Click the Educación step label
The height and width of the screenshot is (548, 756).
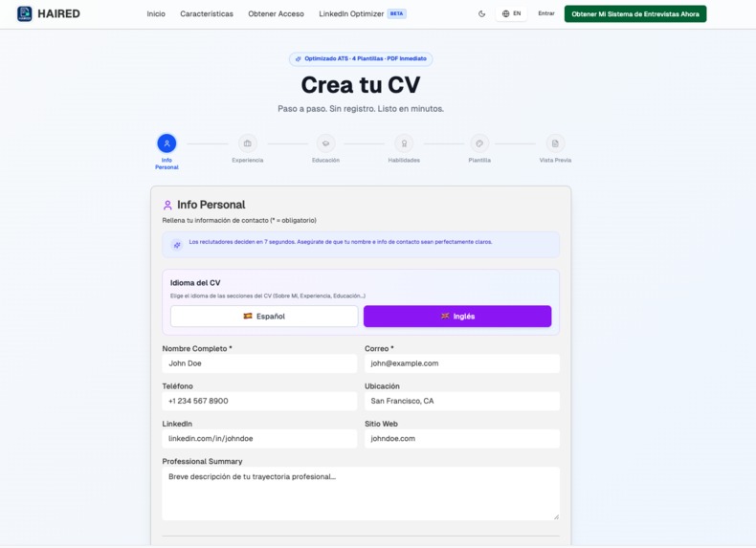[325, 160]
